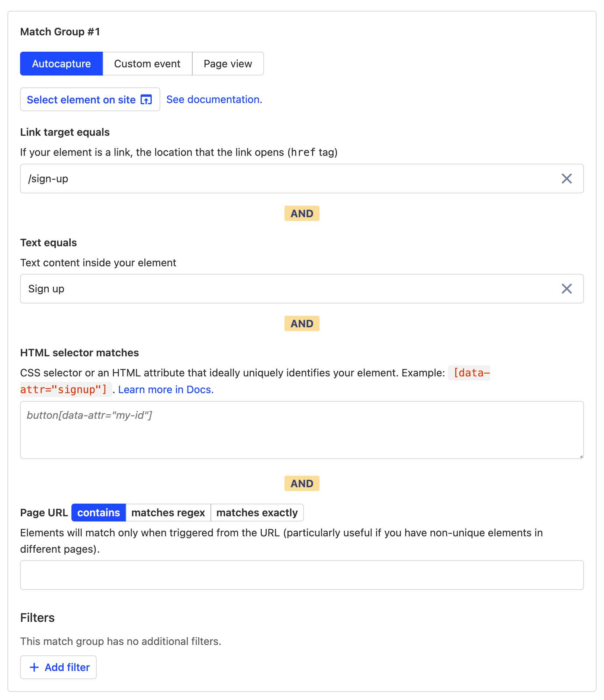Click the plus icon beside Add filter
Screen dimensions: 604x700
click(34, 667)
